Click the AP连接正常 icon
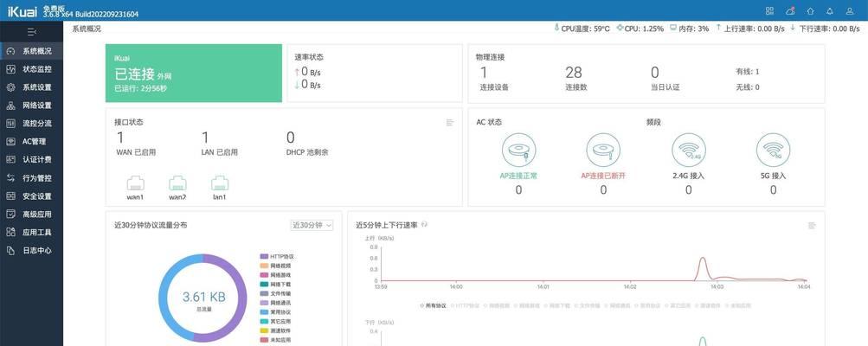 pyautogui.click(x=518, y=150)
